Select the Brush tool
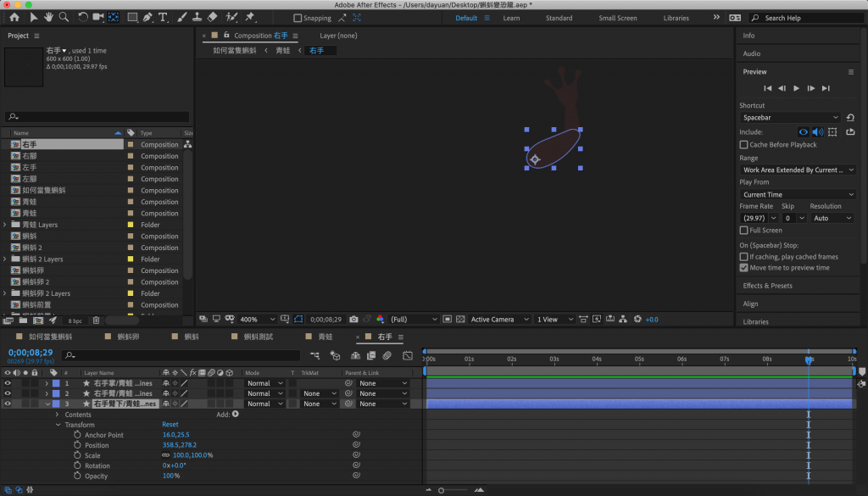This screenshot has width=868, height=496. tap(181, 18)
